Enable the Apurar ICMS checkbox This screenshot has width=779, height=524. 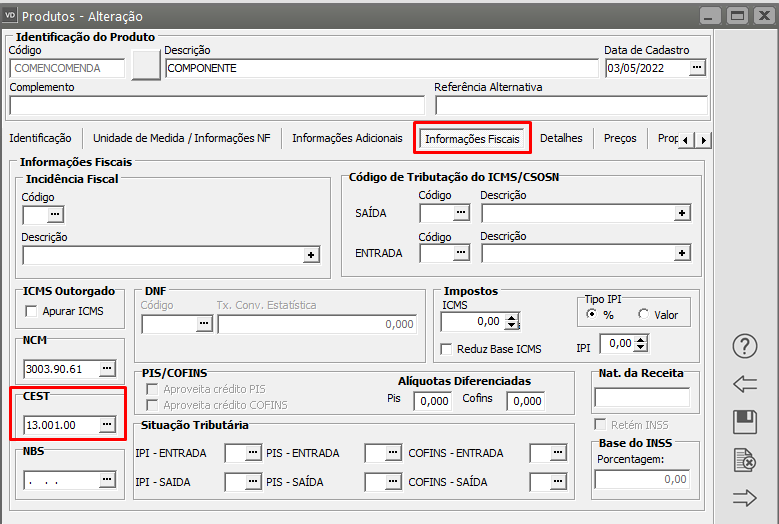point(33,311)
